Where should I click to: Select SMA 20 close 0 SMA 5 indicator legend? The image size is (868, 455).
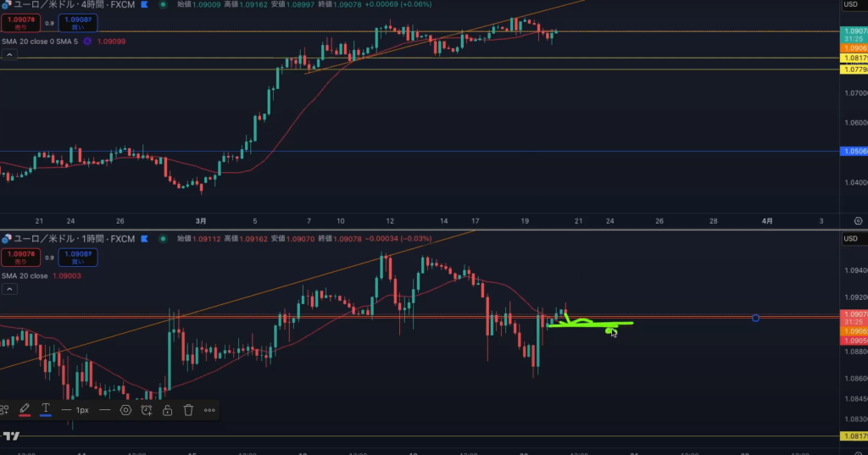pos(40,42)
